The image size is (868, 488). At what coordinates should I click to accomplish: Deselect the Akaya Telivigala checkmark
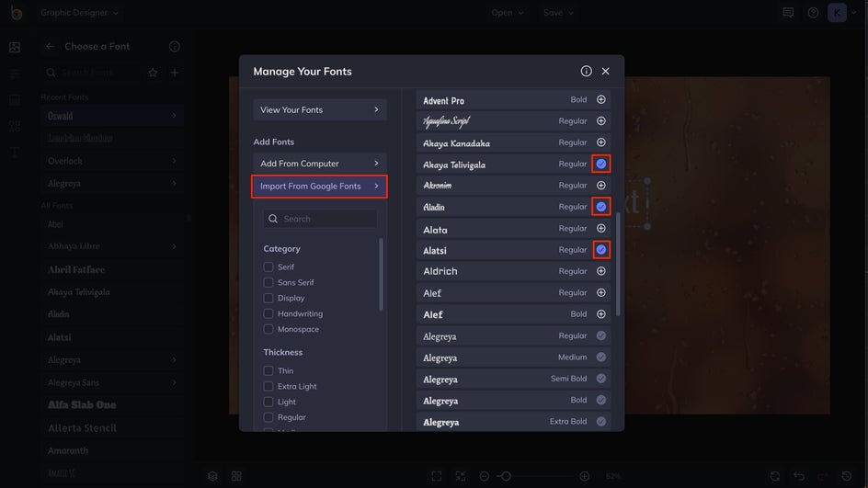tap(600, 164)
